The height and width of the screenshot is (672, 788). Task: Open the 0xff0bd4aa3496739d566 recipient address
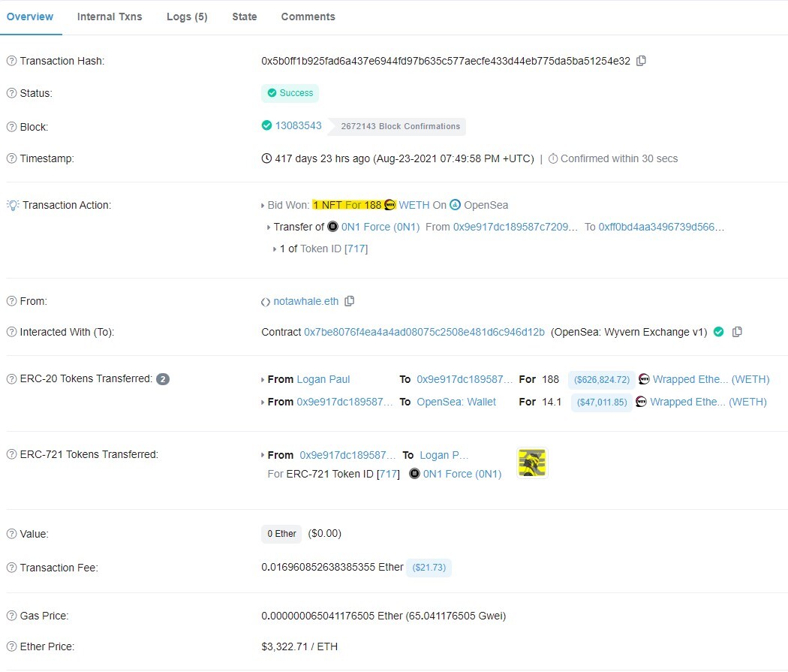tap(661, 227)
